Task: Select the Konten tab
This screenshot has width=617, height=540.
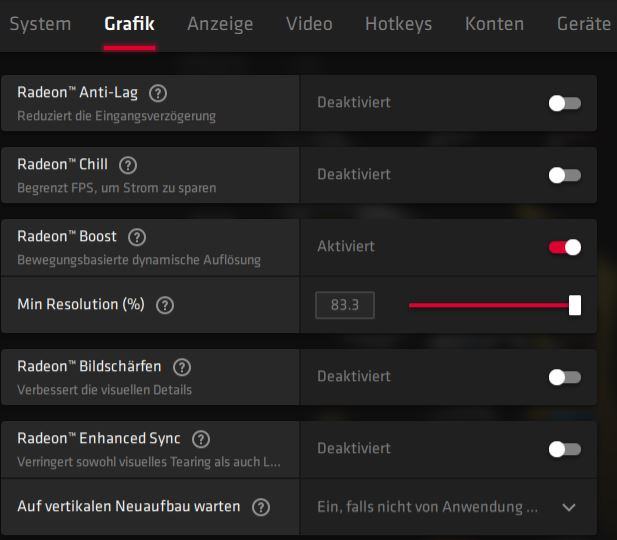Action: [x=494, y=24]
